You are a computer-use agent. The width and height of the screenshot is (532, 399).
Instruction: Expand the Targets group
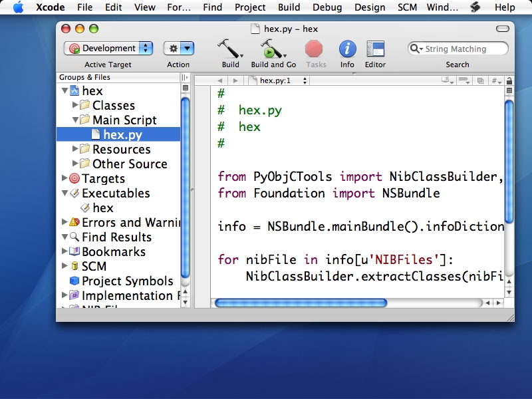65,178
